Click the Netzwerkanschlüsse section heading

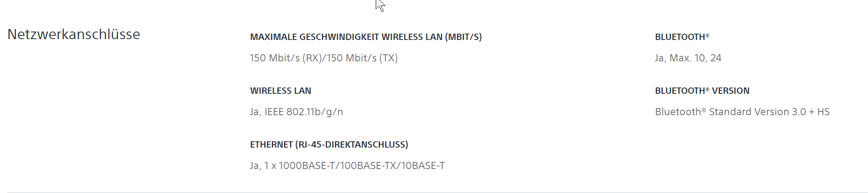pos(74,34)
